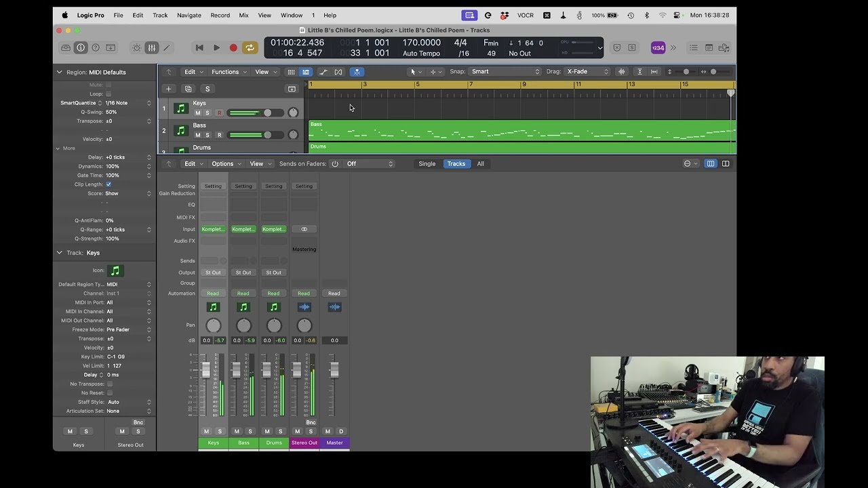Enable the No Transpose checkbox
Image resolution: width=868 pixels, height=488 pixels.
(110, 384)
